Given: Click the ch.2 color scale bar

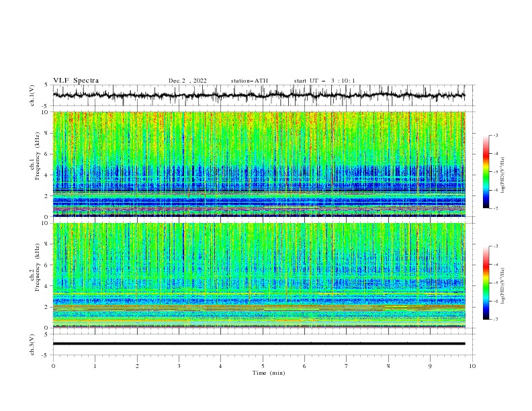Looking at the screenshot, I should tap(486, 283).
